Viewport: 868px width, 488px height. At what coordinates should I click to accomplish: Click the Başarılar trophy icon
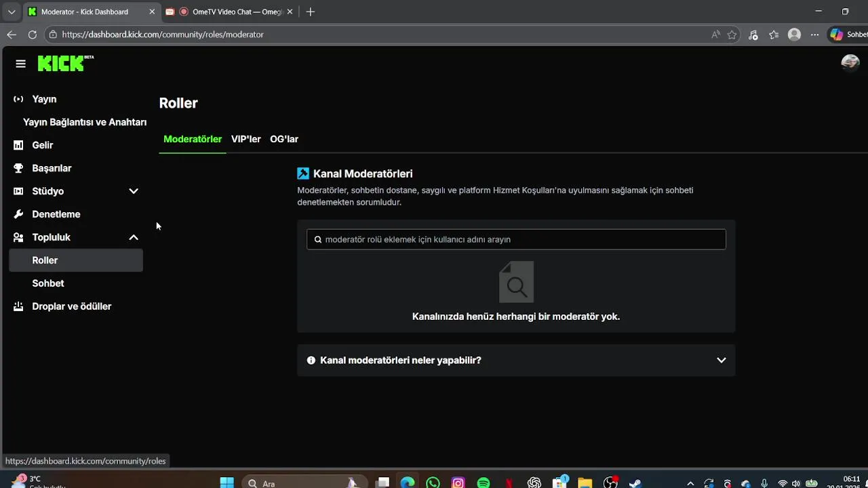pyautogui.click(x=18, y=168)
